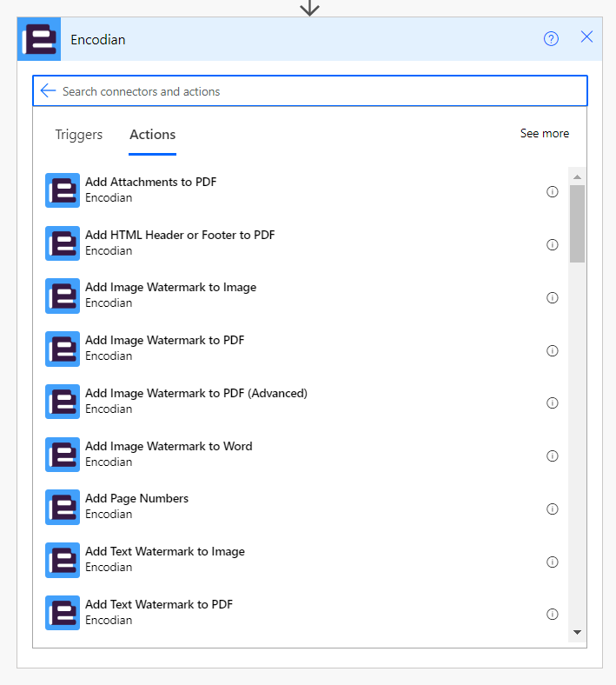This screenshot has height=685, width=616.
Task: Show info for Add Attachments to PDF
Action: (552, 192)
